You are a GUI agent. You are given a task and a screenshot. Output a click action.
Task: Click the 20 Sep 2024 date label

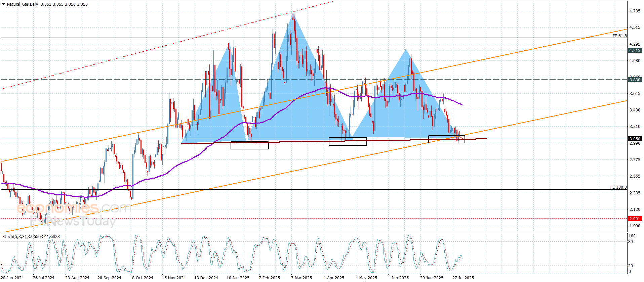pyautogui.click(x=109, y=278)
